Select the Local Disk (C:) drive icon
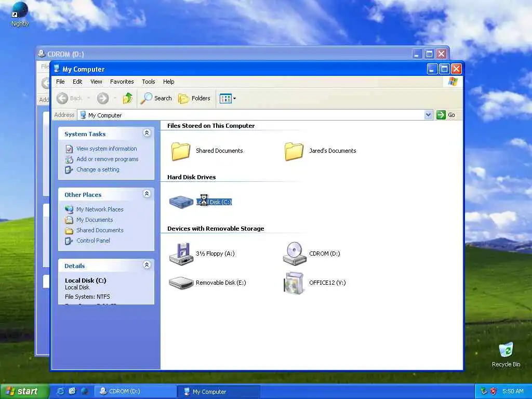Viewport: 532px width, 399px height. pyautogui.click(x=181, y=202)
